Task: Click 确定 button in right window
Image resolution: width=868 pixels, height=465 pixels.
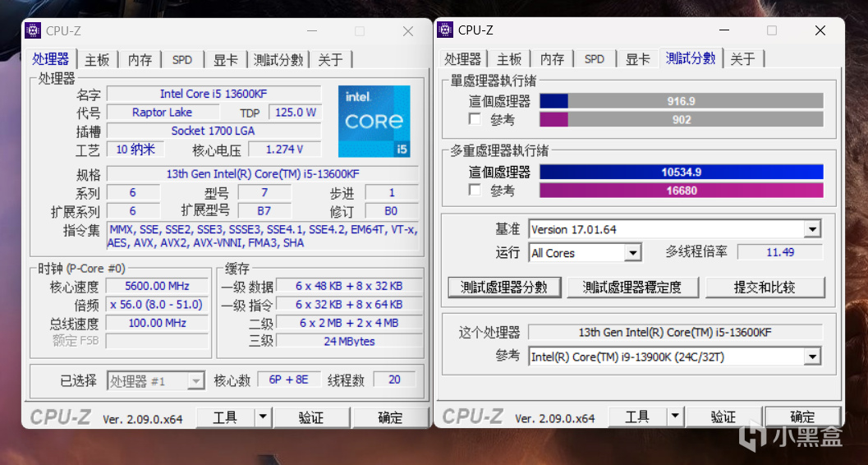Action: [802, 417]
